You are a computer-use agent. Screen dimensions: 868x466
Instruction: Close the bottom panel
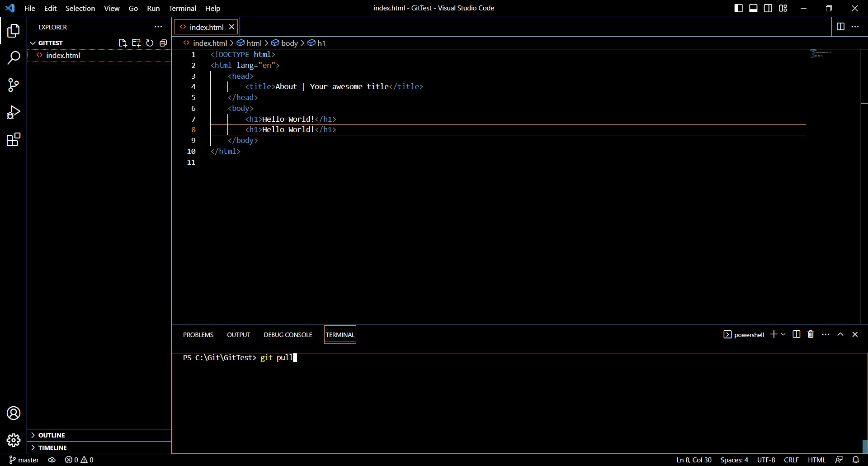(855, 334)
